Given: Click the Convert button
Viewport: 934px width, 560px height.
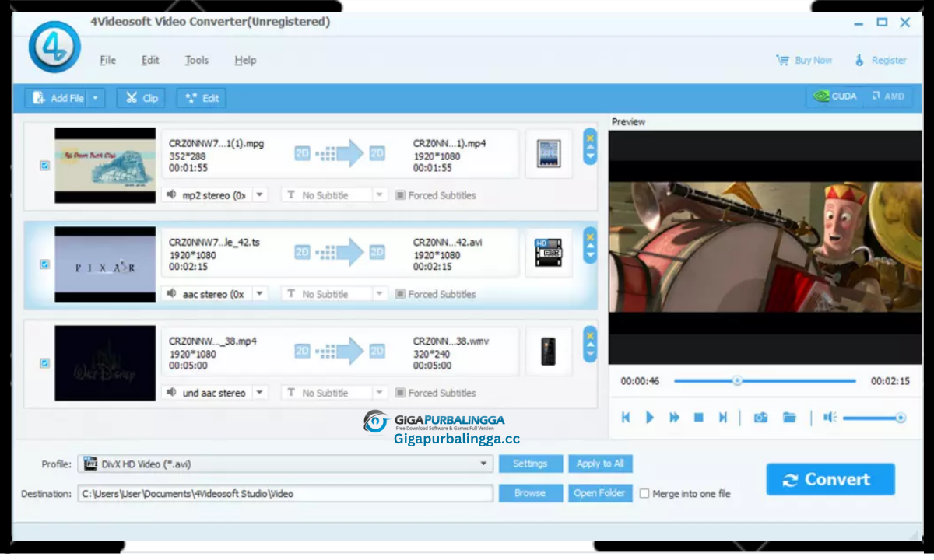Looking at the screenshot, I should coord(830,479).
